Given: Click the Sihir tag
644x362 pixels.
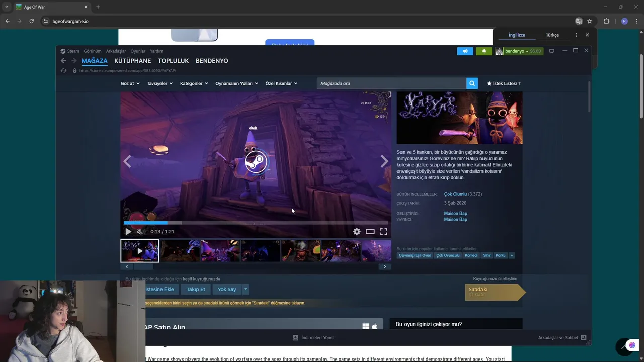Looking at the screenshot, I should [x=487, y=255].
